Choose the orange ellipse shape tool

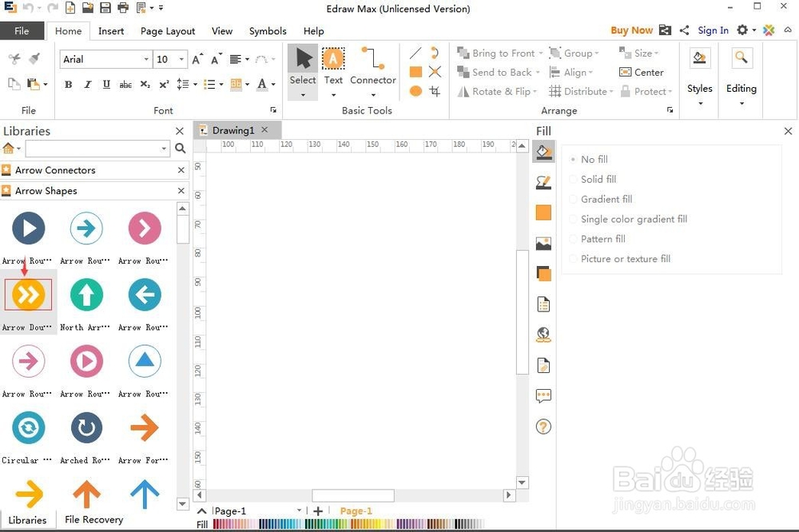[415, 91]
